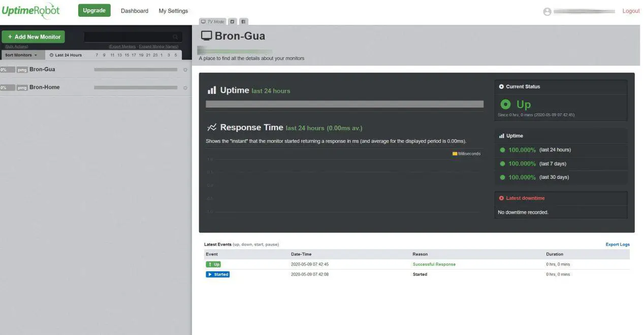Click the Facebook share icon tab
Screen dimensions: 644x335
[243, 22]
